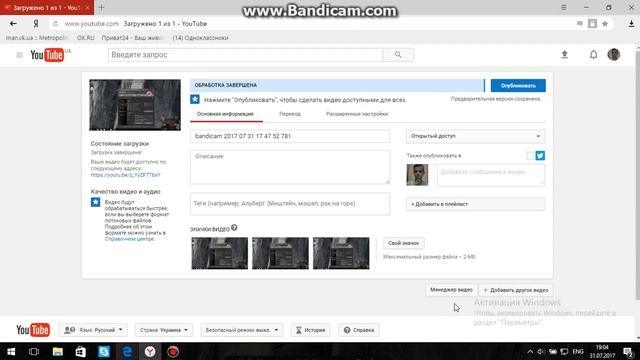Open the Открытый доступ privacy dropdown
The height and width of the screenshot is (360, 640).
pyautogui.click(x=476, y=136)
